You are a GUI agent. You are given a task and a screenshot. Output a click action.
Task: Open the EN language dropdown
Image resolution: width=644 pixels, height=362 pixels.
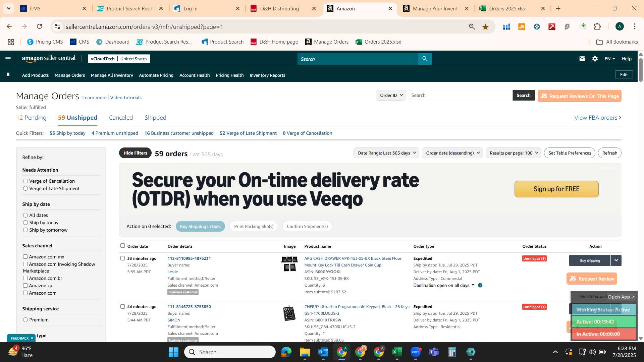pos(609,59)
